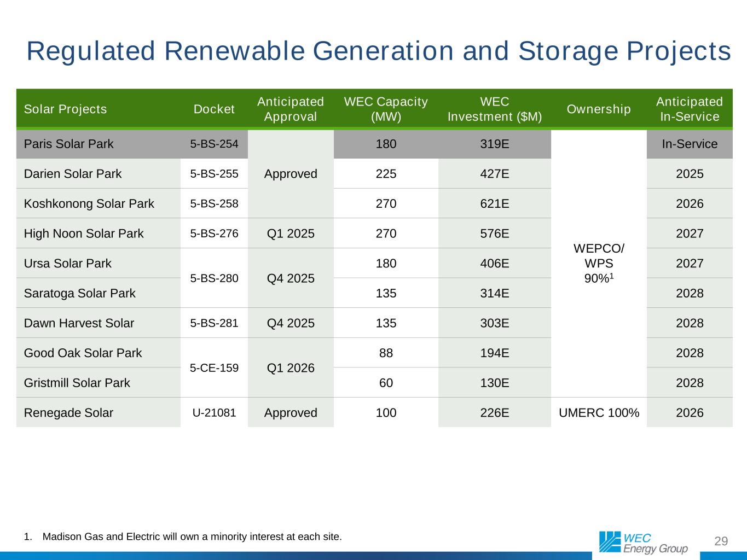747x560 pixels.
Task: Click the 100 MW capacity value
Action: tap(386, 413)
